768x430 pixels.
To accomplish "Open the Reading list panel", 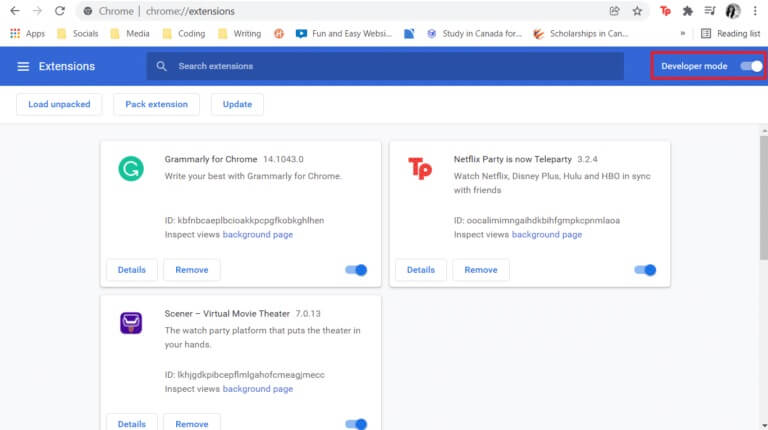I will coord(730,33).
